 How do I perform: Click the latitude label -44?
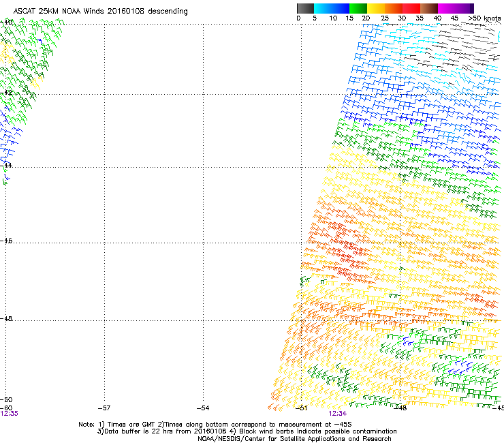(6, 166)
